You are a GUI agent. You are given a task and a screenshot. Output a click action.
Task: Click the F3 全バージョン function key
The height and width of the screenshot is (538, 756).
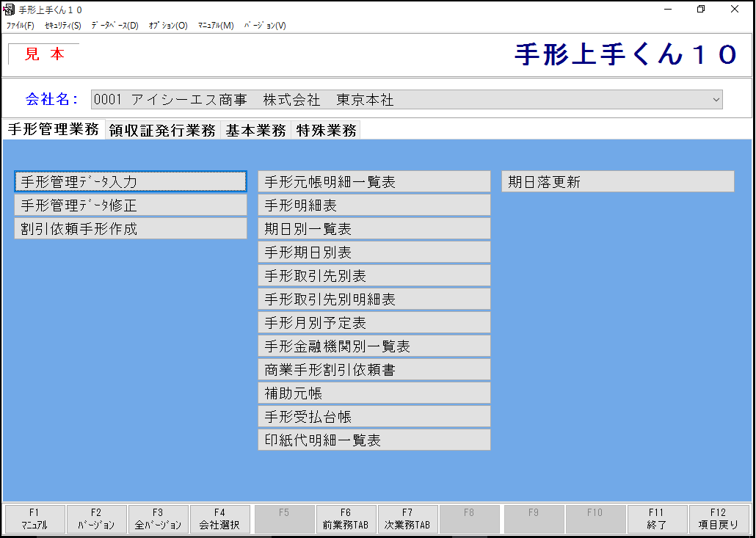click(158, 519)
